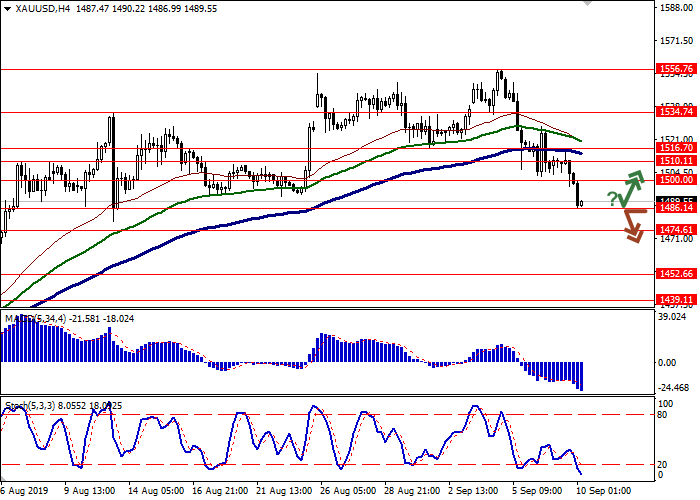Click the 1516.70 red price label
The image size is (700, 500).
coord(677,147)
